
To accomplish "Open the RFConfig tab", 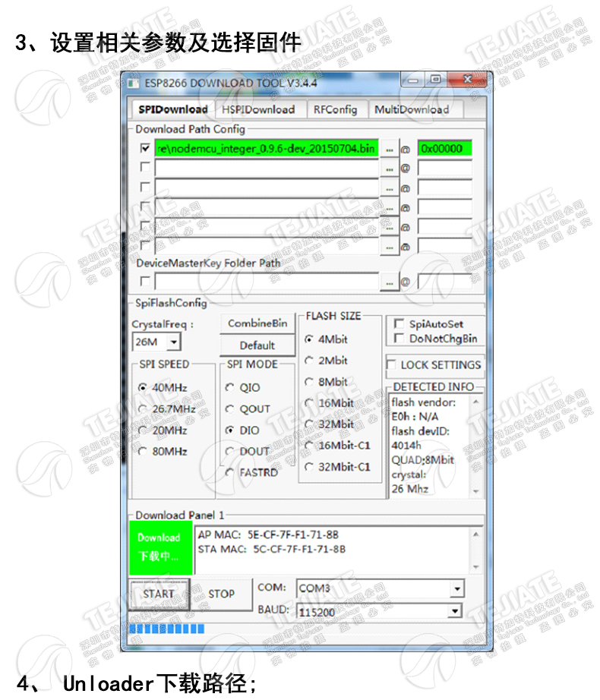I will pos(336,109).
